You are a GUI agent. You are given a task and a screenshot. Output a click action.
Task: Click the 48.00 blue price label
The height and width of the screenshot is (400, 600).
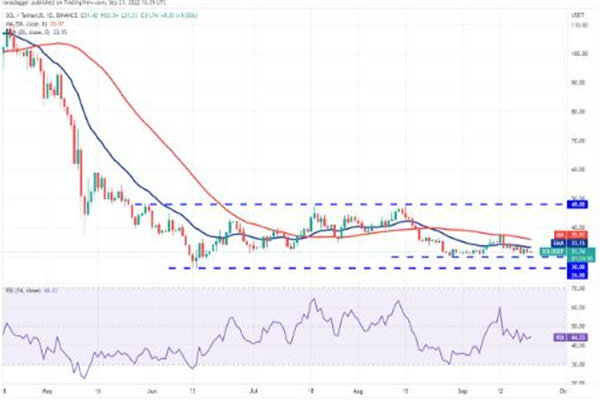pos(577,204)
